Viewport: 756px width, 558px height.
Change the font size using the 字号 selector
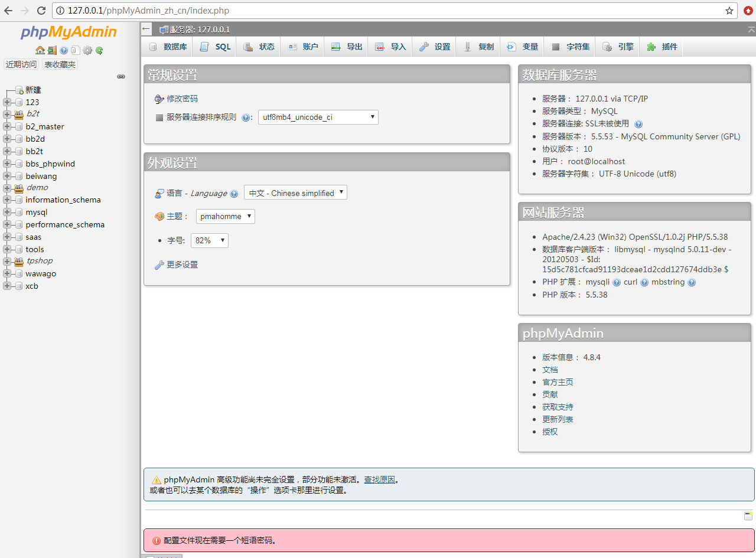(x=209, y=240)
